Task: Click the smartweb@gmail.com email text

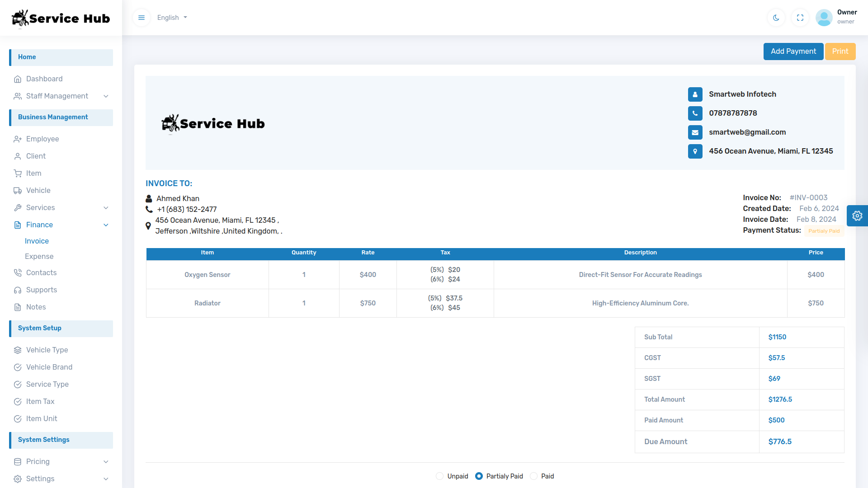Action: tap(747, 132)
